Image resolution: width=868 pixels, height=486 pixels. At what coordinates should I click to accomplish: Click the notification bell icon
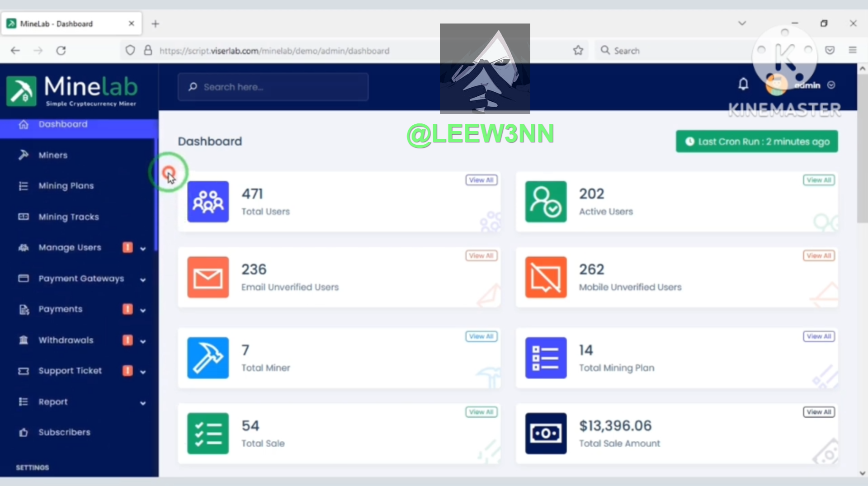point(743,84)
